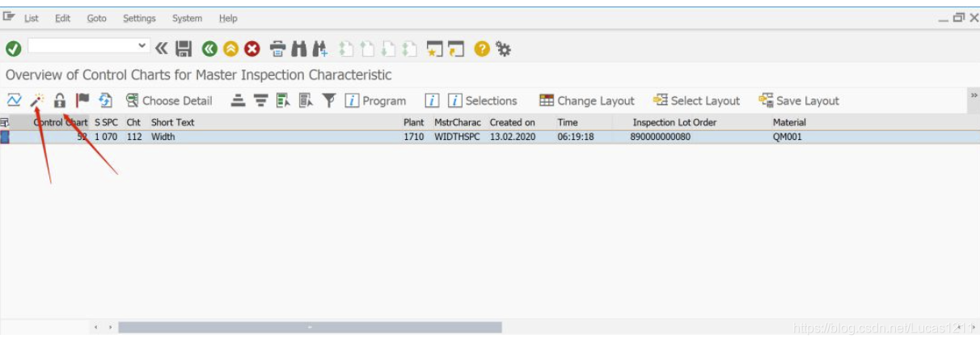Image resolution: width=980 pixels, height=343 pixels.
Task: Click the QM001 material cell
Action: 787,137
